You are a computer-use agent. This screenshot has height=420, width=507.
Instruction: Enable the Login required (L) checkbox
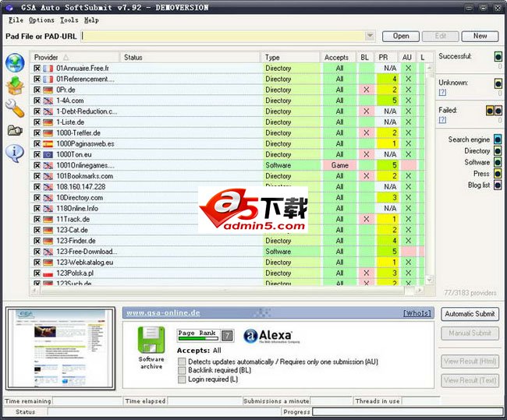(x=182, y=379)
